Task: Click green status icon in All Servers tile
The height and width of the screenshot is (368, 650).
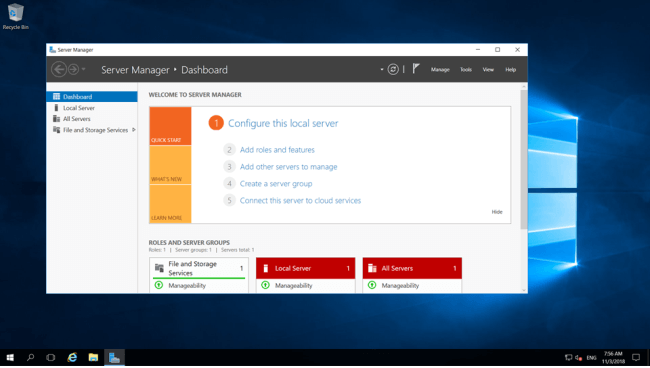Action: (372, 285)
